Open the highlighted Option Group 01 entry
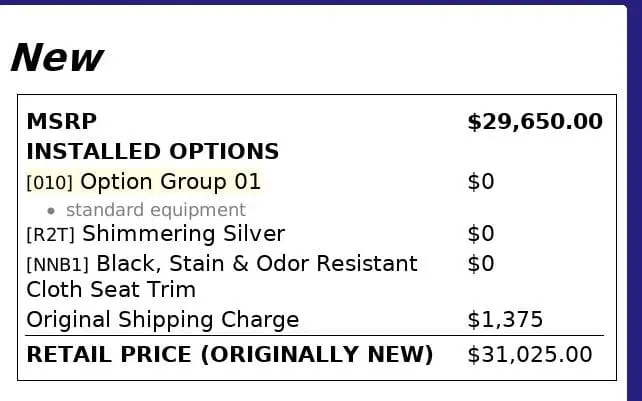 pyautogui.click(x=170, y=182)
